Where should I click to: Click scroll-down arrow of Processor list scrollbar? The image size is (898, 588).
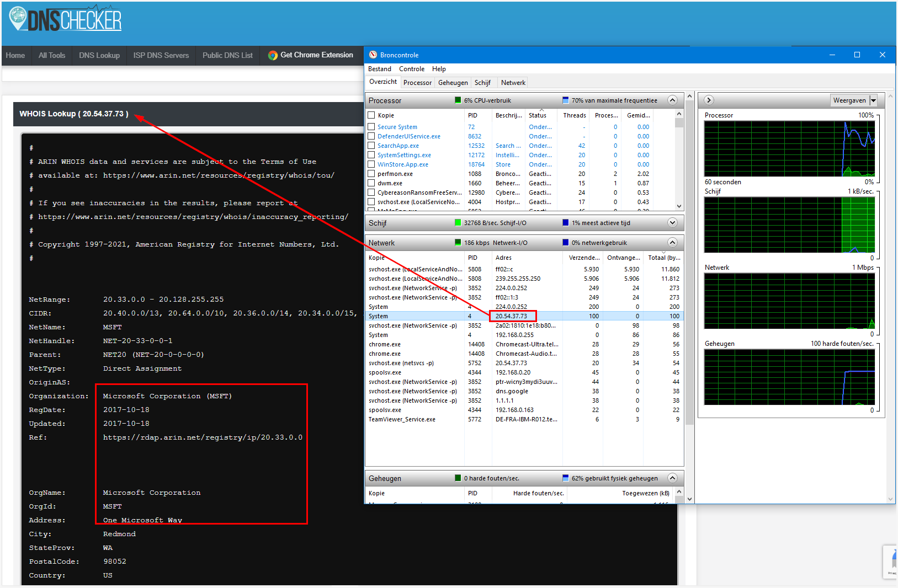[x=679, y=206]
